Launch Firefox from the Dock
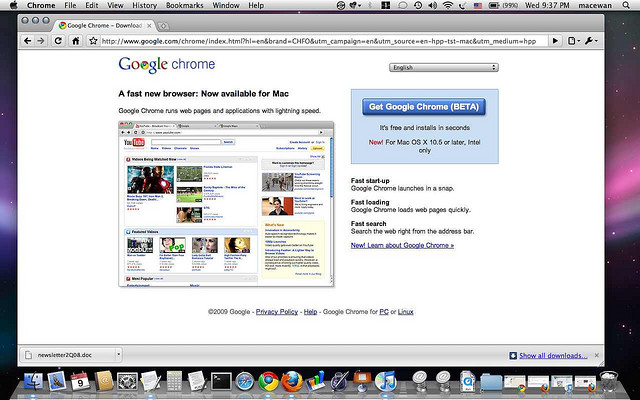640x400 pixels. 293,381
